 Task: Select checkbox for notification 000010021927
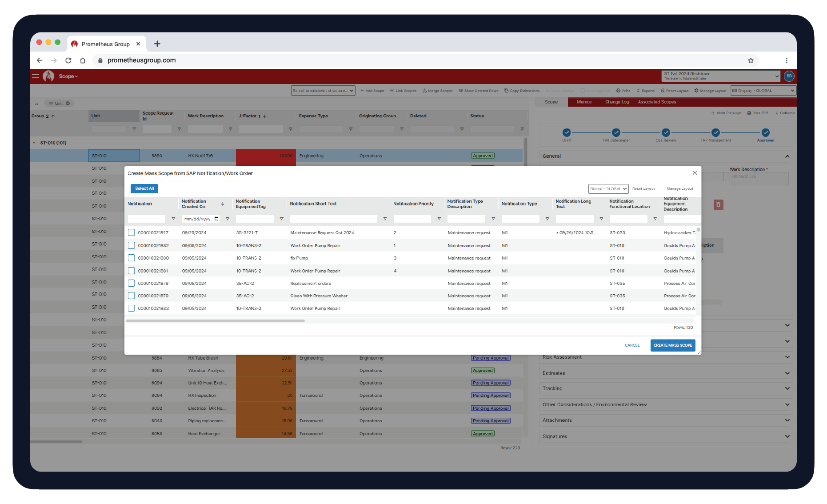tap(131, 232)
